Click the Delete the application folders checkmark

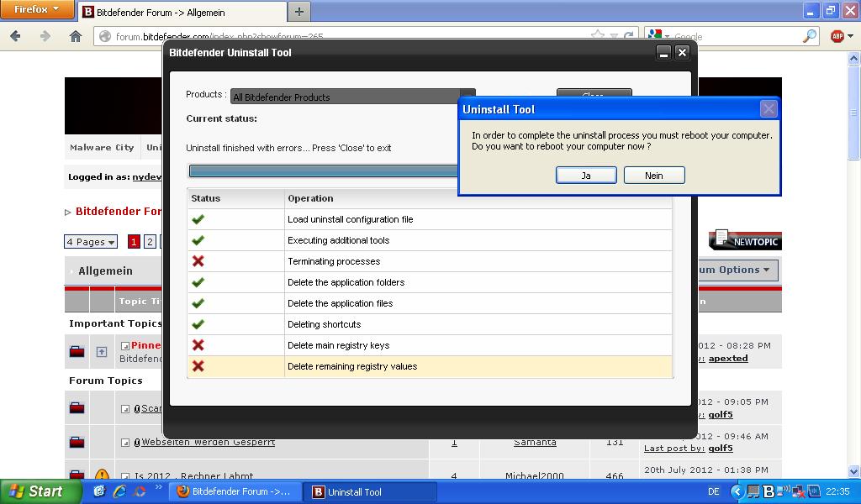point(198,282)
